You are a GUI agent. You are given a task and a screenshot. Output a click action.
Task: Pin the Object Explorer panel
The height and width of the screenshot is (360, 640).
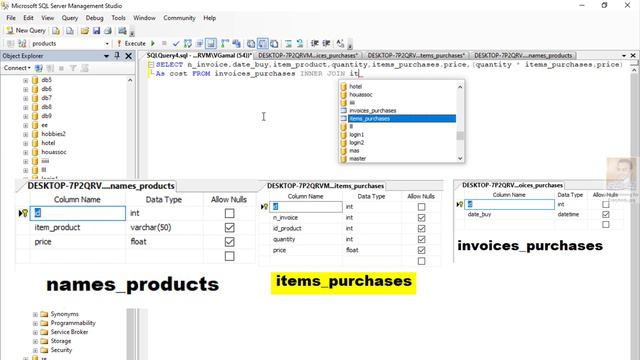[x=117, y=56]
